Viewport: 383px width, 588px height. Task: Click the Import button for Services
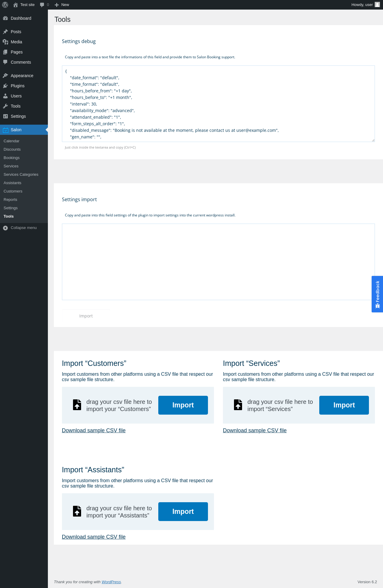click(x=344, y=405)
